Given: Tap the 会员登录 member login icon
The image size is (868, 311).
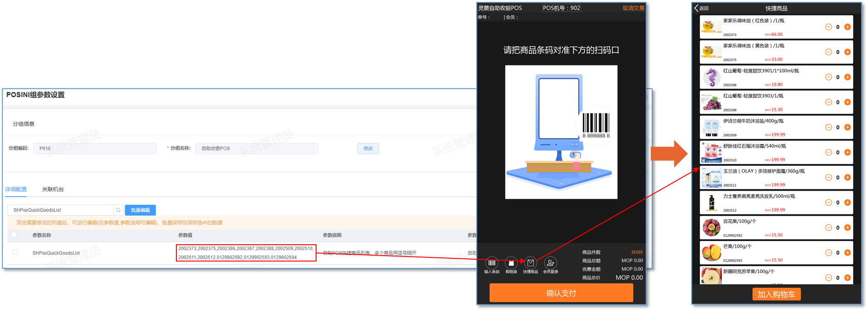Looking at the screenshot, I should coord(551,263).
